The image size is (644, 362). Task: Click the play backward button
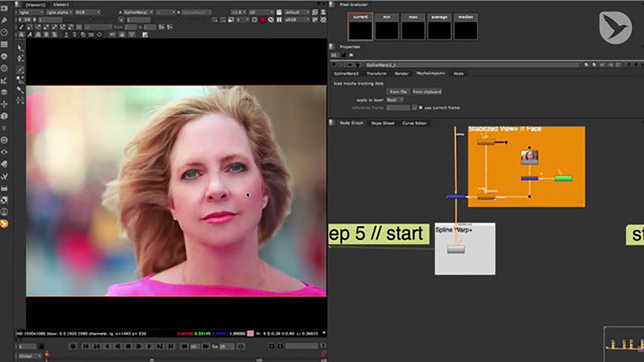tap(107, 347)
